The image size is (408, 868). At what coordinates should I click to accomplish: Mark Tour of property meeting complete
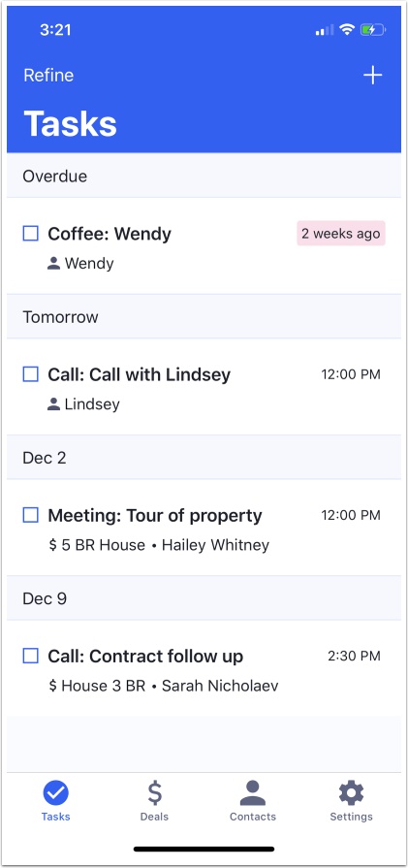(30, 515)
